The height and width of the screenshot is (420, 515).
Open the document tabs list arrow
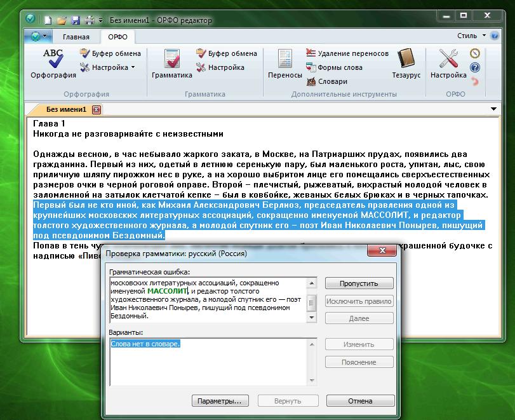[x=494, y=109]
